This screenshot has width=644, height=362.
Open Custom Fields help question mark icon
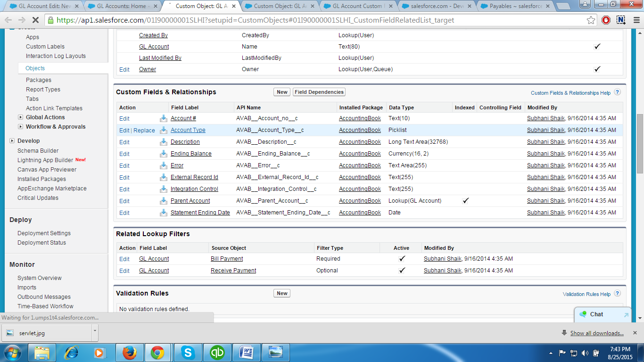[617, 92]
